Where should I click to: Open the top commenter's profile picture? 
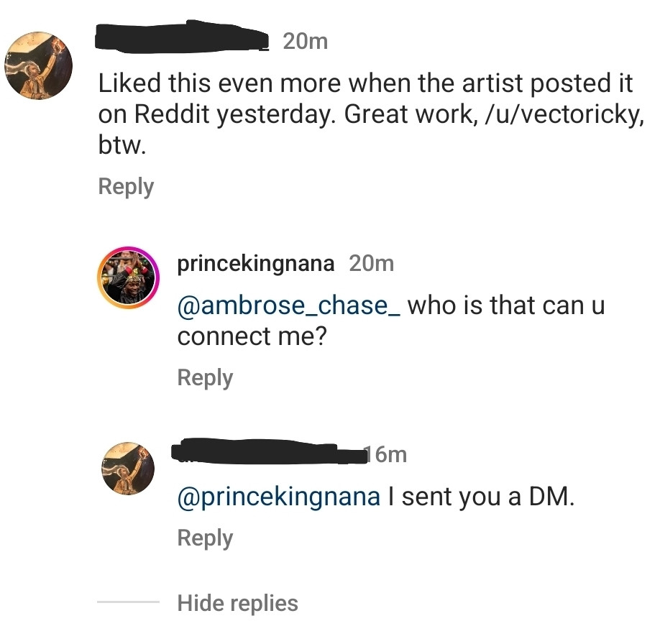[40, 65]
